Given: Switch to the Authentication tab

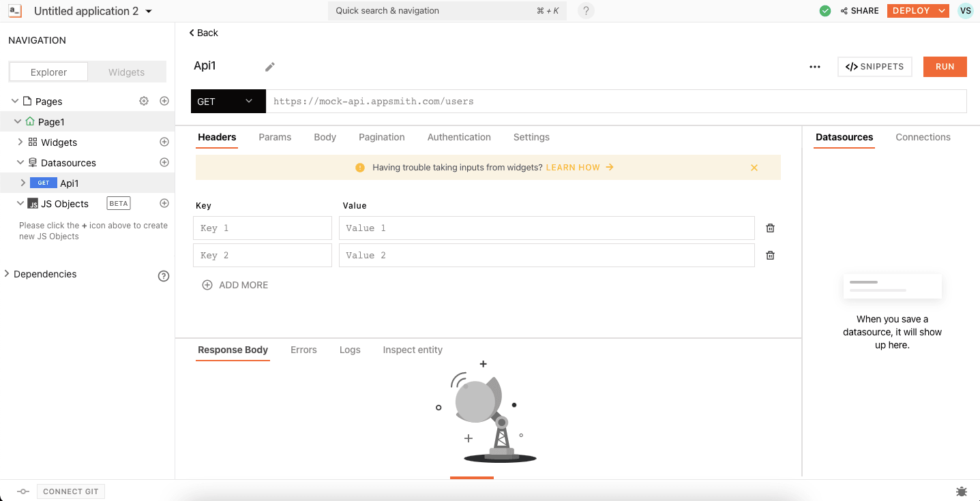Looking at the screenshot, I should click(459, 137).
